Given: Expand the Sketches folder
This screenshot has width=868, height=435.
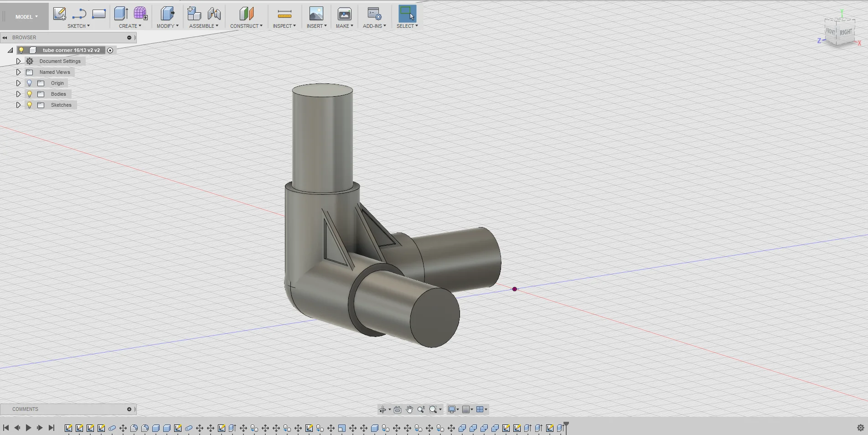Looking at the screenshot, I should [18, 105].
